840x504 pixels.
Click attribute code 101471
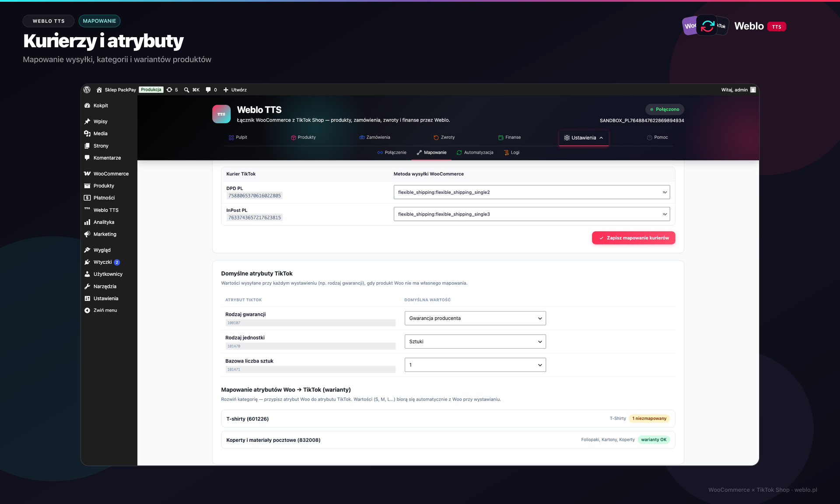234,370
